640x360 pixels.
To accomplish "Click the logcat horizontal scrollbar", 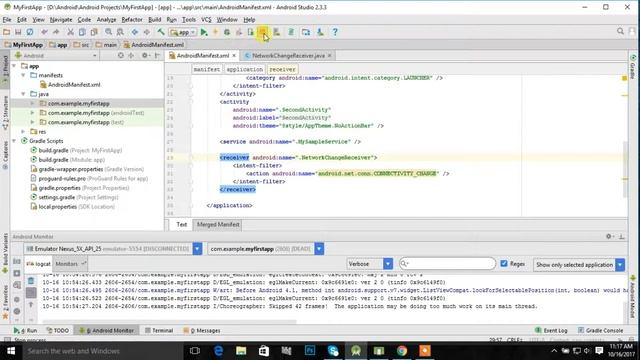I will click(169, 322).
